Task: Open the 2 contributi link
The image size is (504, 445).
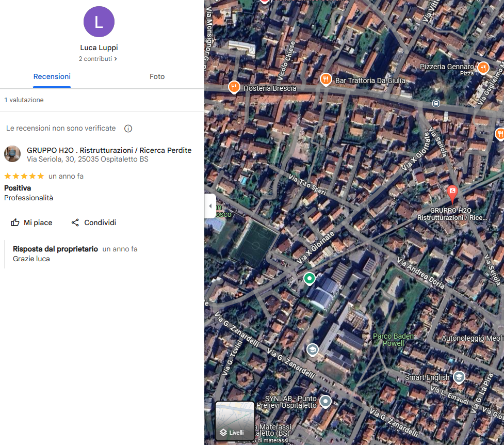Action: pyautogui.click(x=97, y=59)
